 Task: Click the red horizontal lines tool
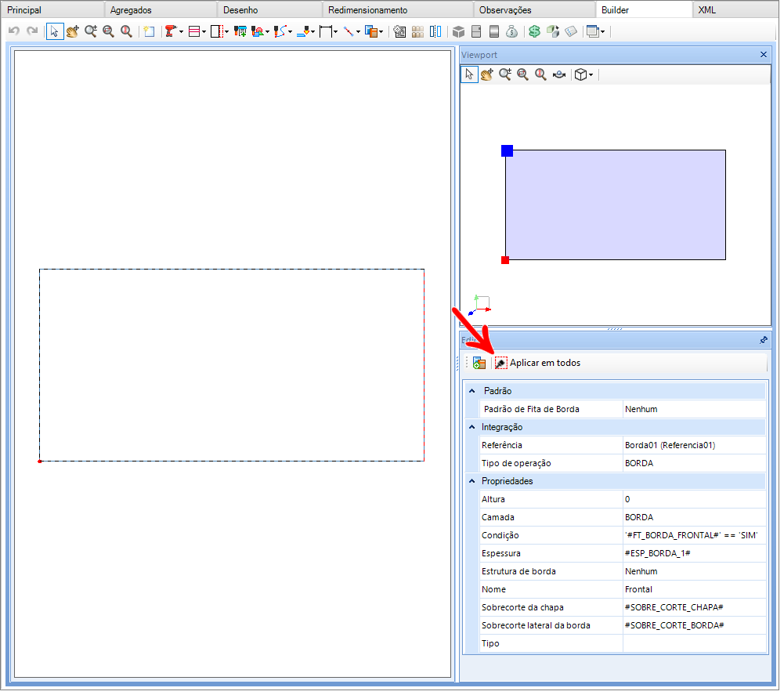tap(194, 31)
